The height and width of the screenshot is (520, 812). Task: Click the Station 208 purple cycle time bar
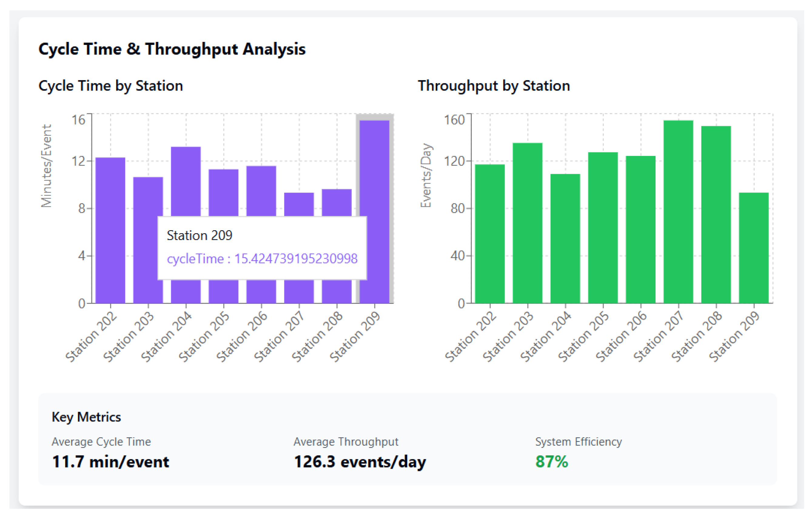[337, 203]
